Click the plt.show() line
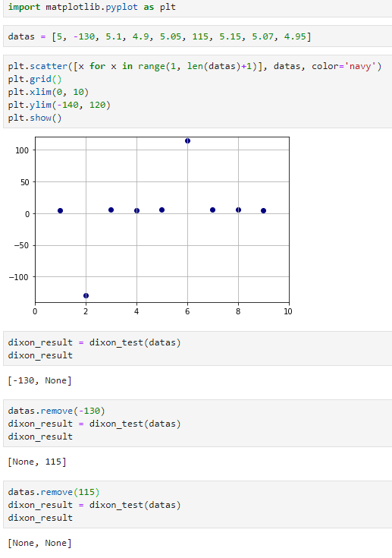Image resolution: width=392 pixels, height=558 pixels. [x=35, y=118]
